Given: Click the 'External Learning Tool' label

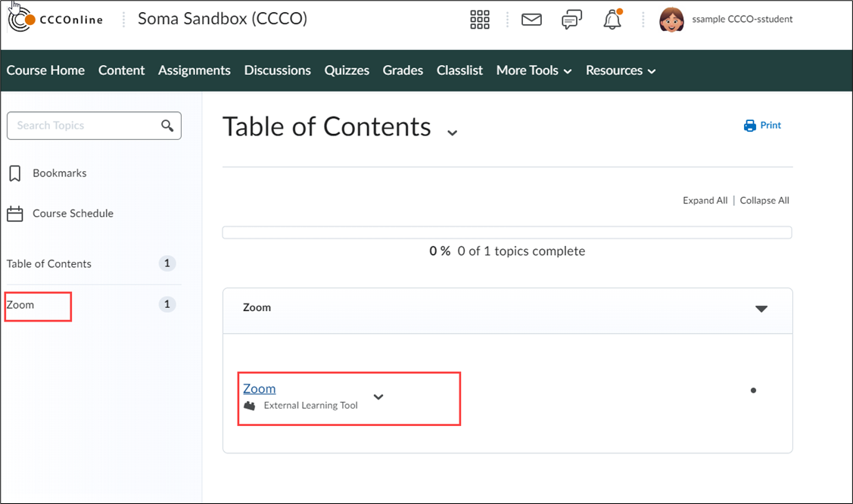Looking at the screenshot, I should point(310,406).
